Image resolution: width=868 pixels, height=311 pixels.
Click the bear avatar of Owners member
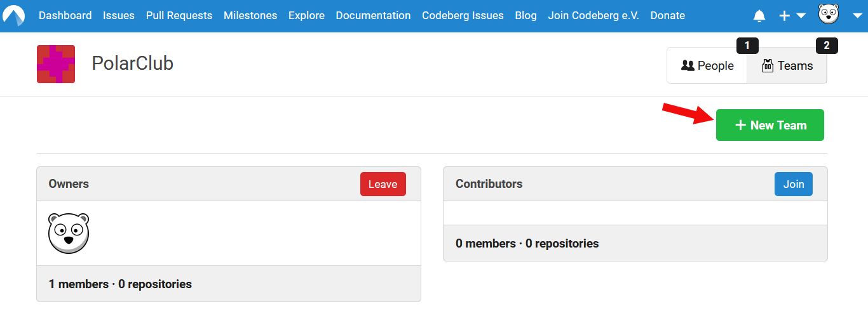(69, 233)
